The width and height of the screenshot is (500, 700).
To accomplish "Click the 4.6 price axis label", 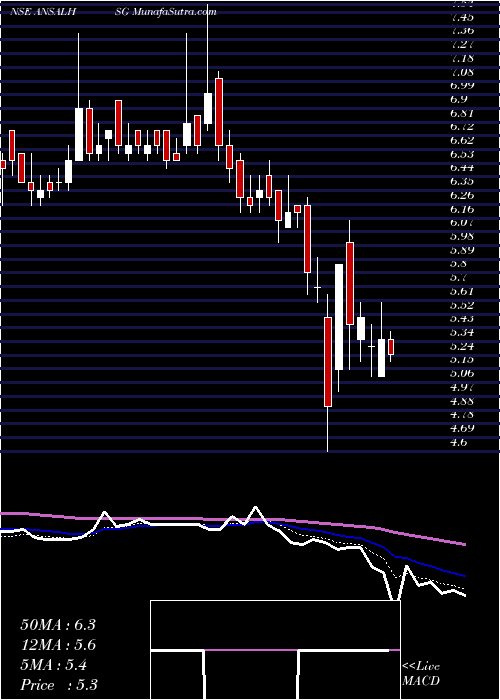I will [x=460, y=442].
